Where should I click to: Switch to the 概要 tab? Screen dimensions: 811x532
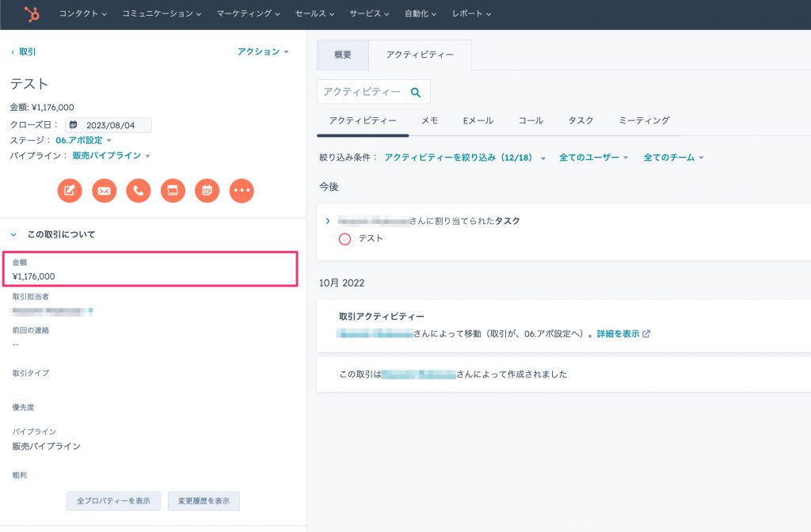pos(342,55)
